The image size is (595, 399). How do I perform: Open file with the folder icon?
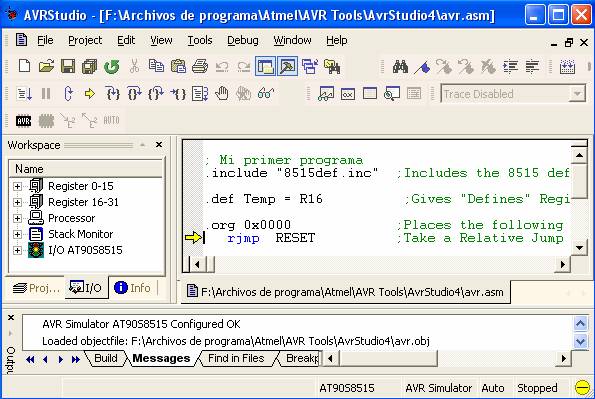[x=46, y=66]
